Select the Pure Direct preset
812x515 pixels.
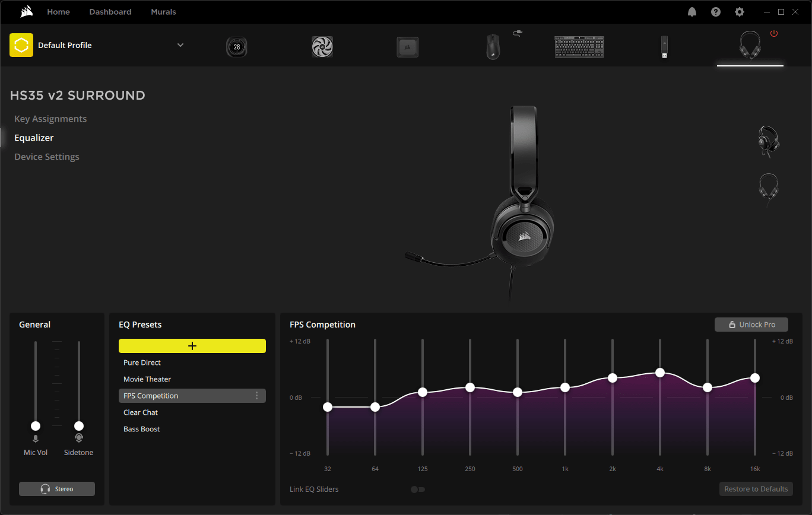tap(192, 363)
